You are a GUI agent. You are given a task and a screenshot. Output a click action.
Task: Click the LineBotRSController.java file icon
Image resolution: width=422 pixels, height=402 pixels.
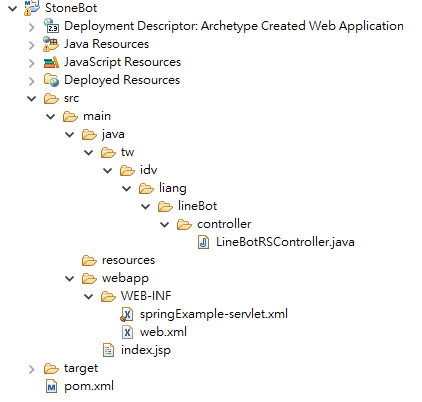tap(203, 242)
